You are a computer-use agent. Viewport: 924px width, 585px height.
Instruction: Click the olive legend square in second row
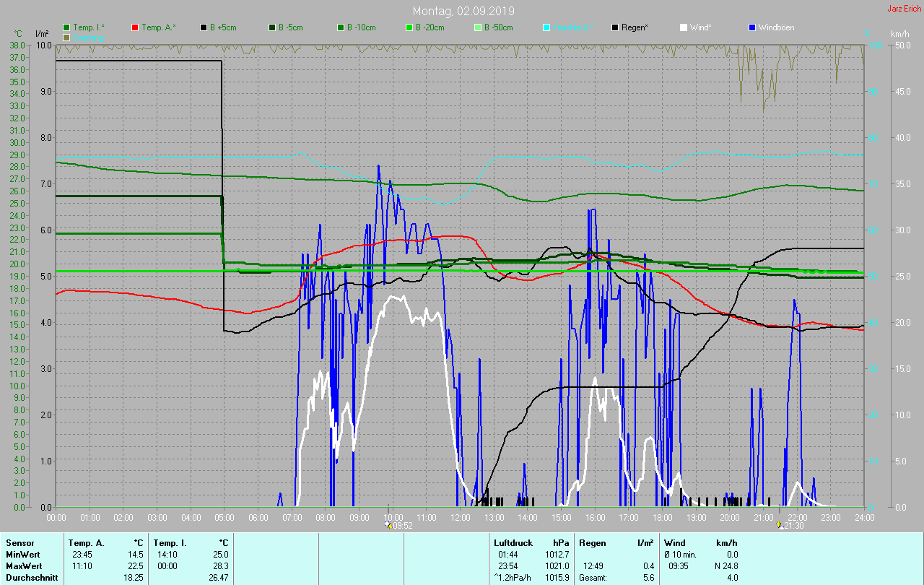tap(67, 37)
